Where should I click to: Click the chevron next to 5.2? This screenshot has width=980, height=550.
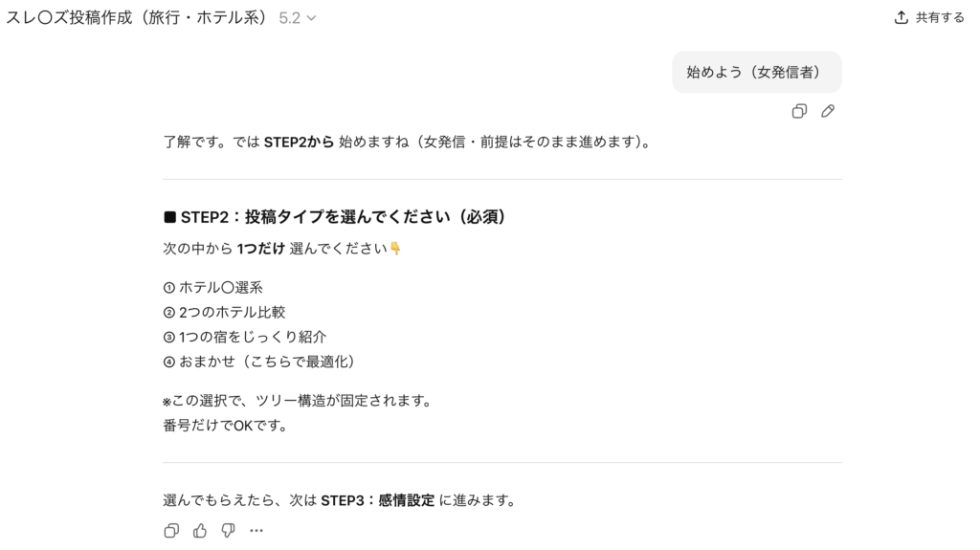[311, 18]
